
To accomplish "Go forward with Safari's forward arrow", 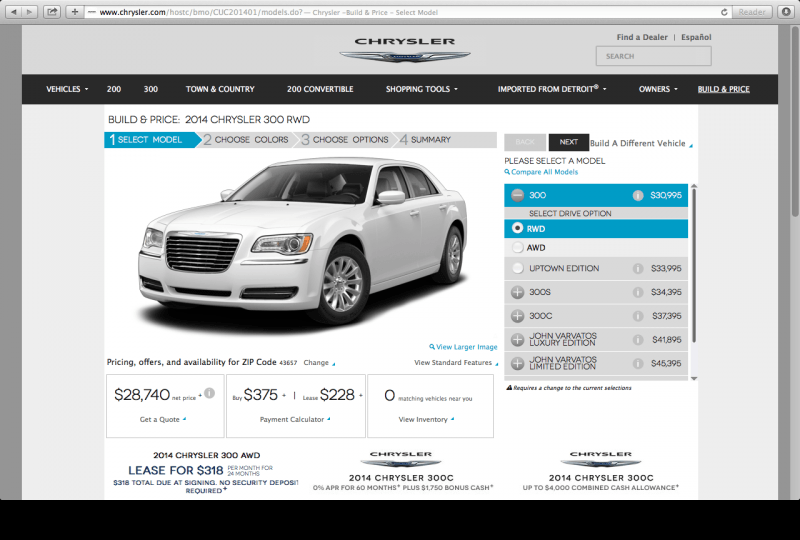I will coord(30,12).
